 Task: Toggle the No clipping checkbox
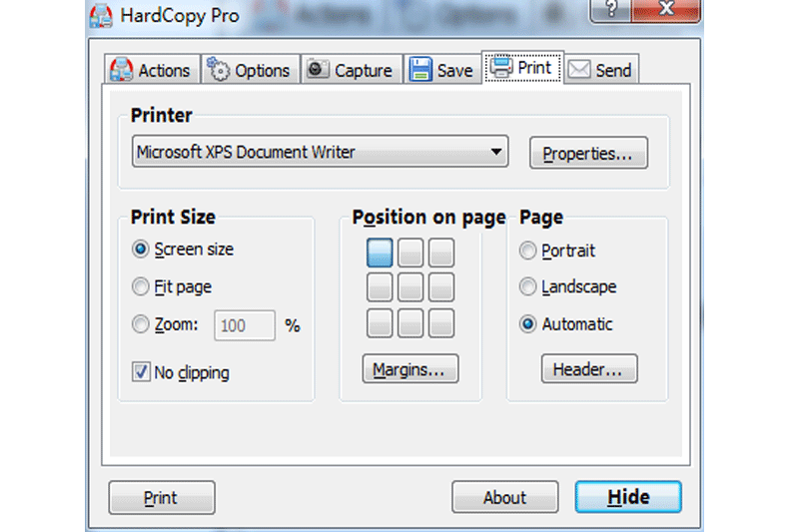181,372
